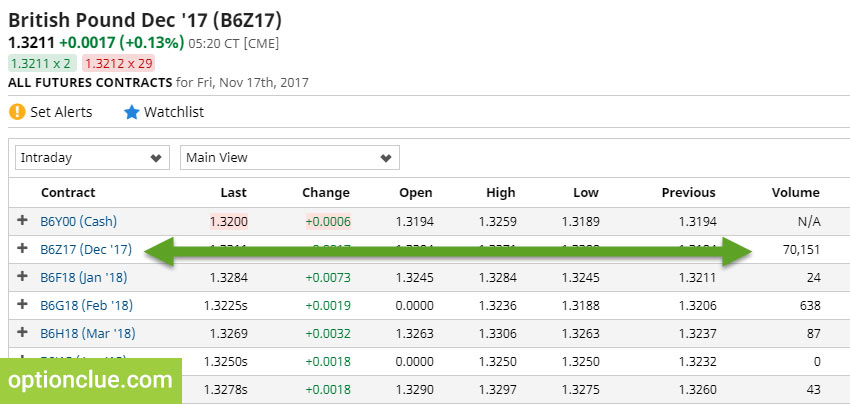Image resolution: width=850 pixels, height=404 pixels.
Task: Click the Watchlist star icon
Action: pos(131,112)
